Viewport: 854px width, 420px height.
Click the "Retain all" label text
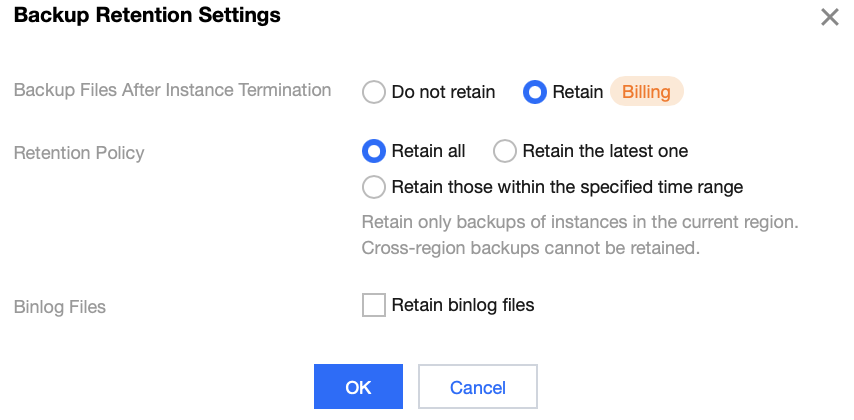[x=428, y=151]
